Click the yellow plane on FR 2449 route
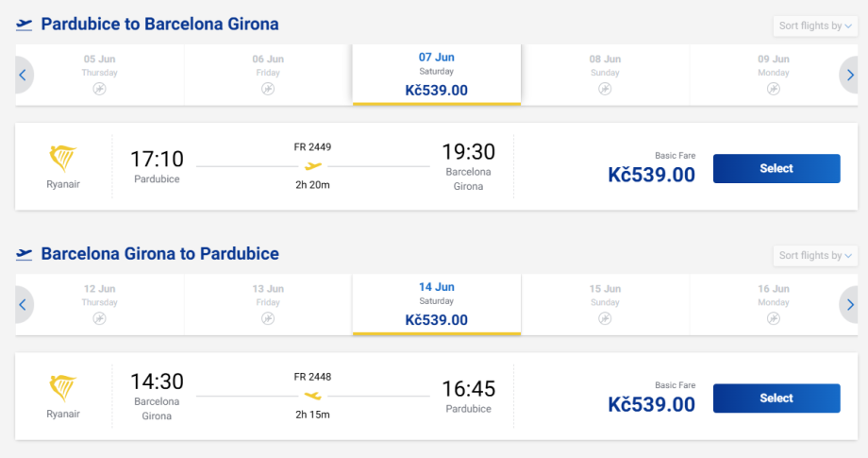The height and width of the screenshot is (458, 868). click(312, 166)
